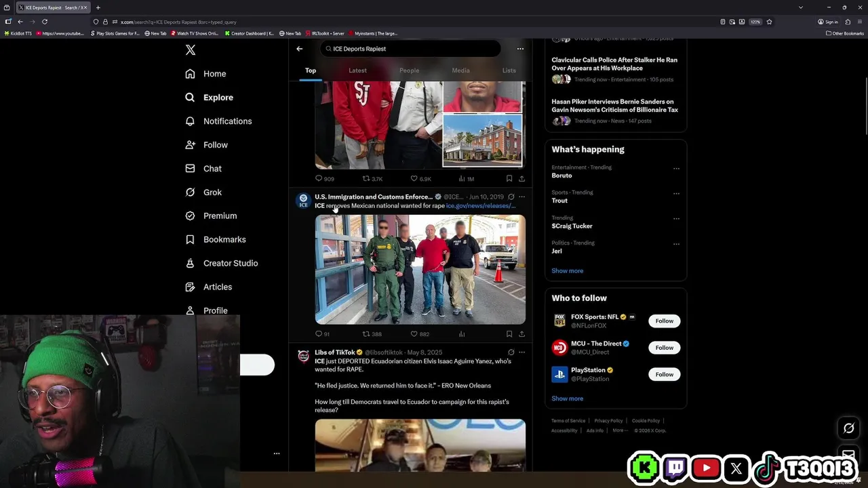Open the search options three-dot menu

520,49
